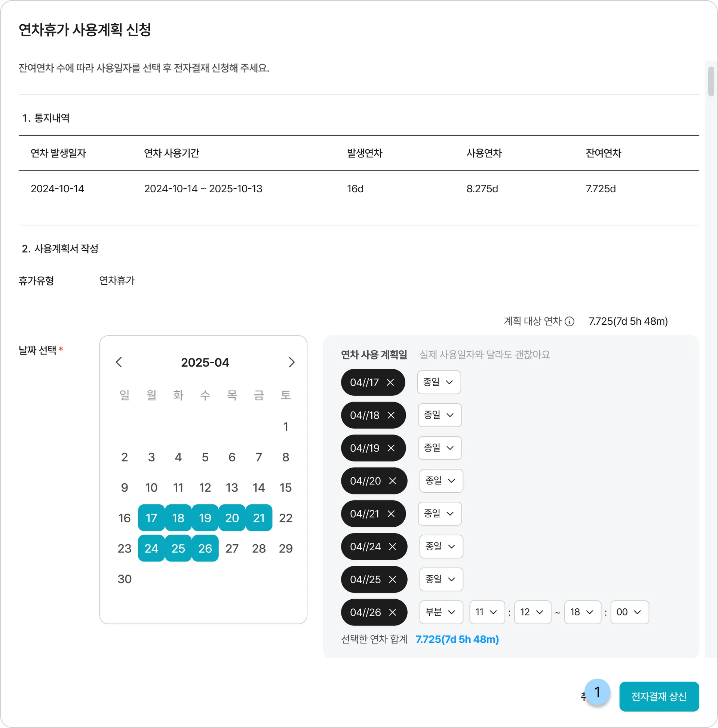This screenshot has height=728, width=718.
Task: Open the 계획 대상 연차 info tooltip
Action: [570, 321]
